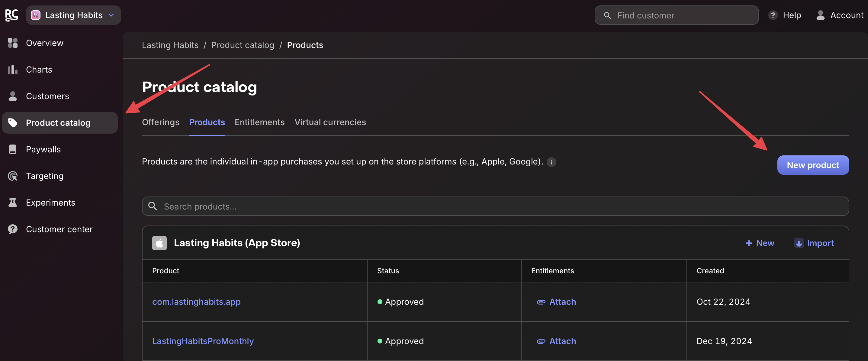
Task: Go to Customers in sidebar
Action: click(47, 96)
